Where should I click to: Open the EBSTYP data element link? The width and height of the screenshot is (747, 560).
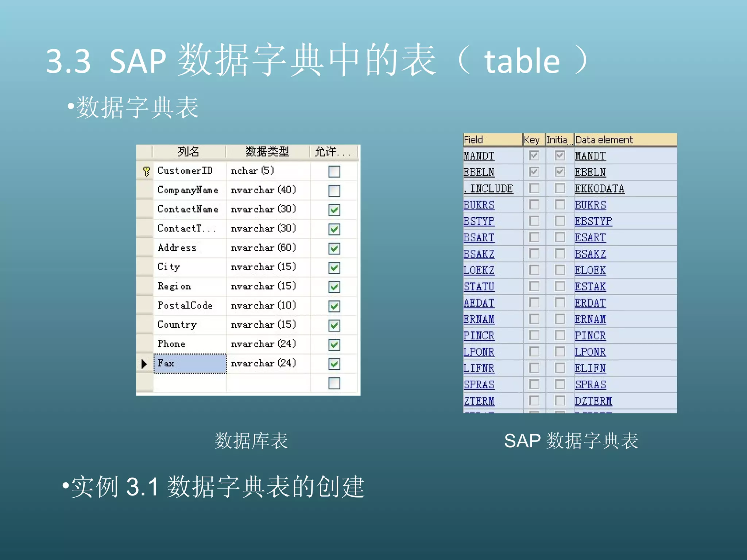click(593, 221)
